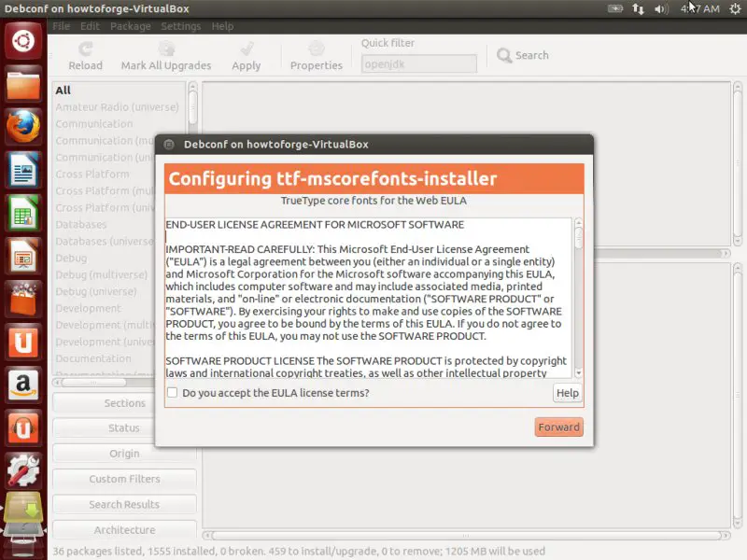747x560 pixels.
Task: Click the clock in the top panel
Action: click(699, 8)
